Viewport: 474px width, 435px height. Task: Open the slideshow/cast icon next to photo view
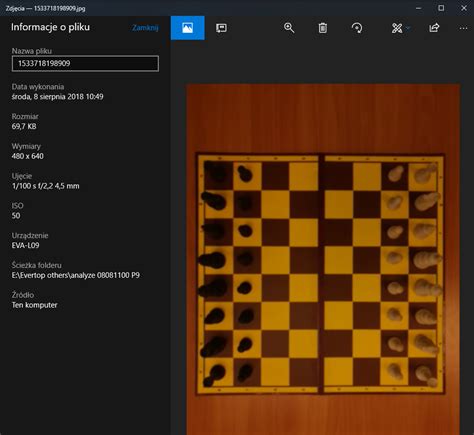(221, 28)
